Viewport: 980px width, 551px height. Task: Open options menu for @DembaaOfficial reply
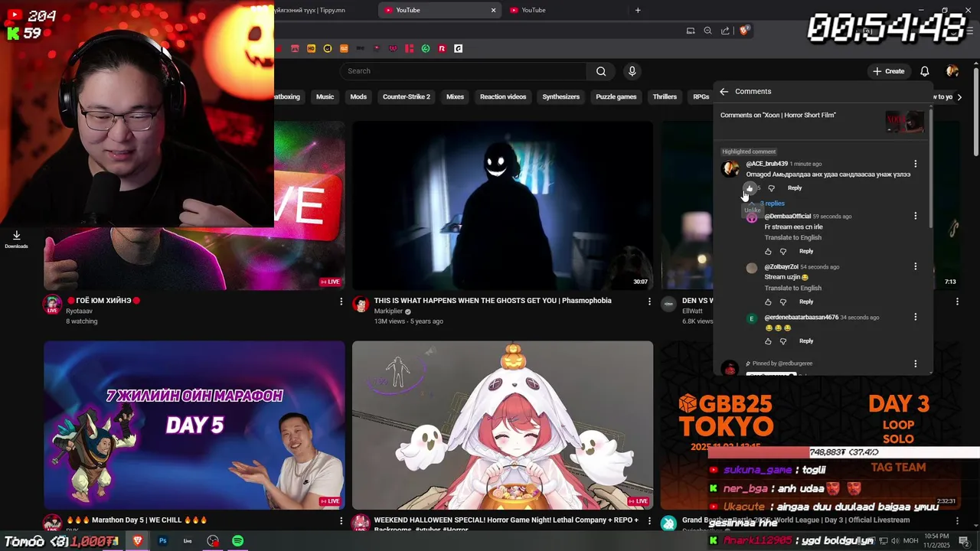click(x=915, y=217)
